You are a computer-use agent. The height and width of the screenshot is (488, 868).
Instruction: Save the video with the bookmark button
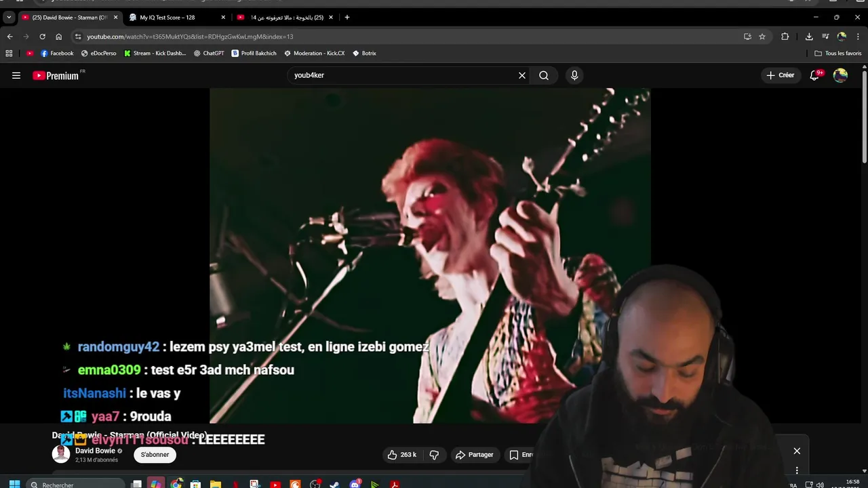[521, 455]
